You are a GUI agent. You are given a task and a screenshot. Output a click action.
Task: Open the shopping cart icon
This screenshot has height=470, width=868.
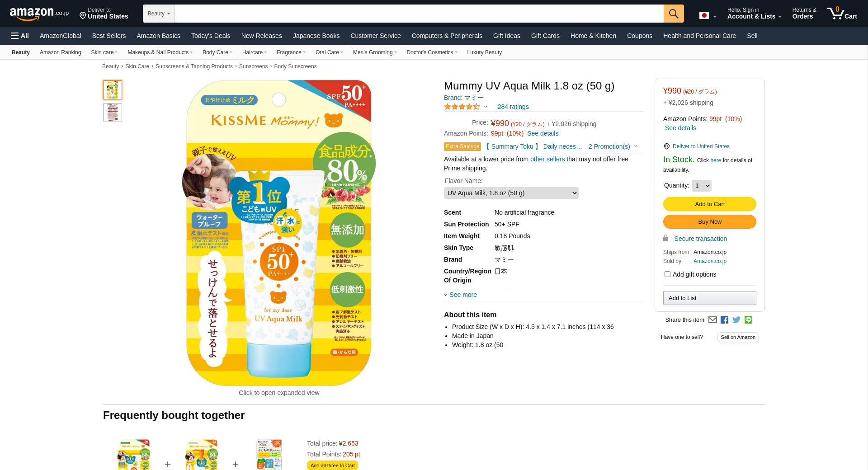841,14
